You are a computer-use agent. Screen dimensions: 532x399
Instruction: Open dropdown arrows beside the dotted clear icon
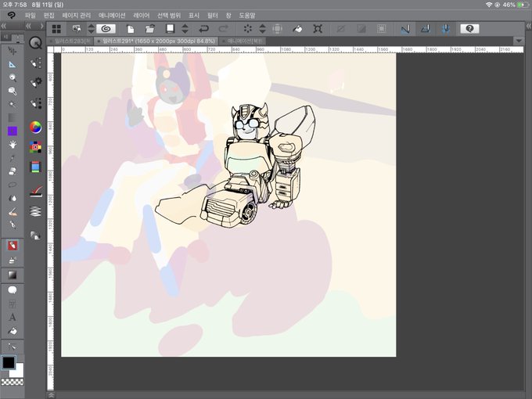point(262,29)
